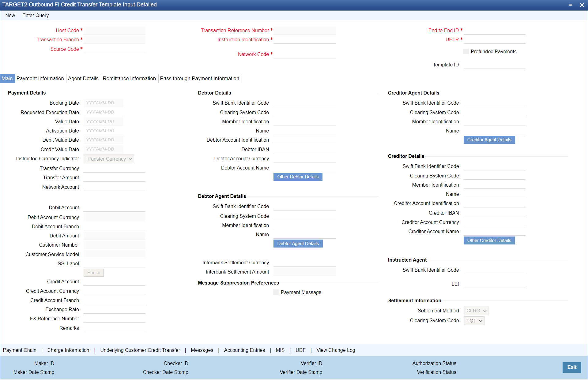Tick the Payment Message checkbox

[x=276, y=292]
